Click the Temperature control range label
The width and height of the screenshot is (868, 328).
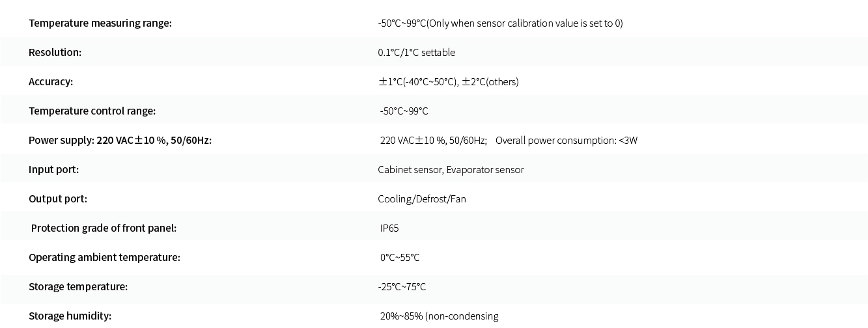tap(92, 111)
